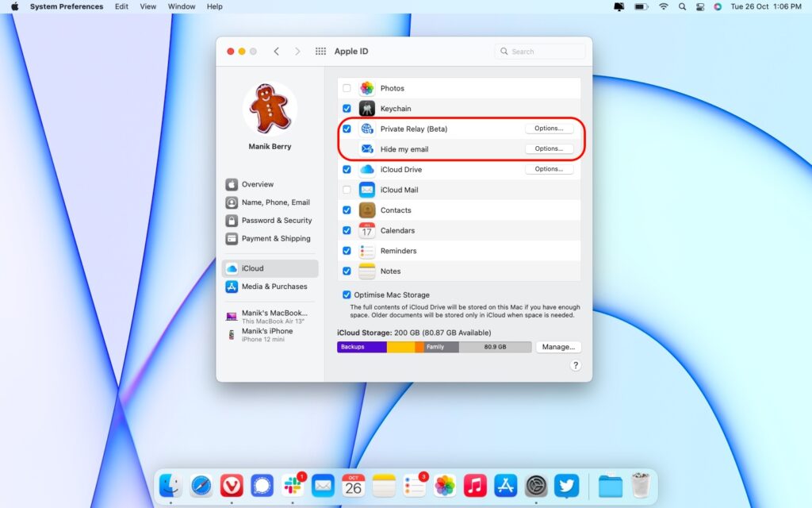Open the Window menu in the menu bar
Image resolution: width=812 pixels, height=508 pixels.
182,6
